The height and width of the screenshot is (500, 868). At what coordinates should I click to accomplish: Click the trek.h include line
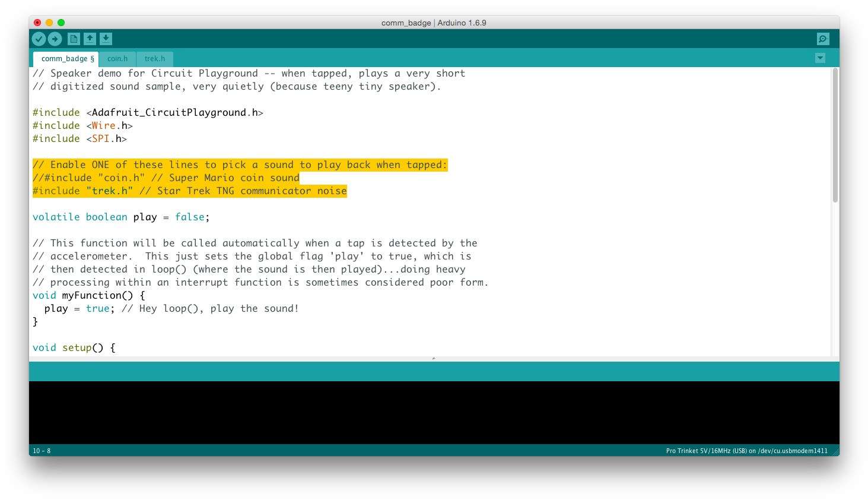[189, 191]
